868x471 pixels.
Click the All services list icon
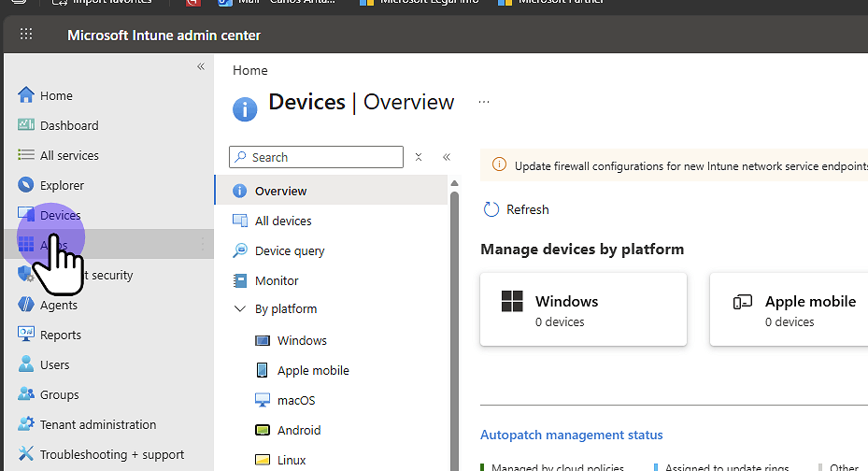26,154
